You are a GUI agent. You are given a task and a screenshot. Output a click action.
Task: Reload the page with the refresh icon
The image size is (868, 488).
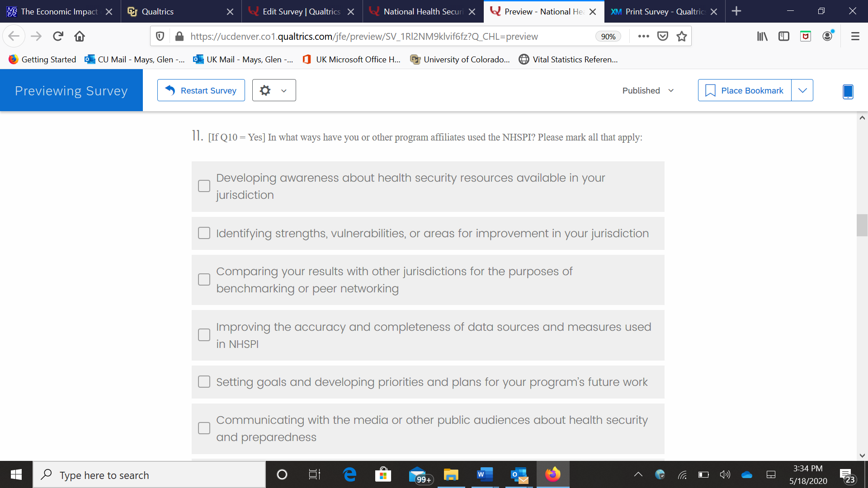point(58,36)
